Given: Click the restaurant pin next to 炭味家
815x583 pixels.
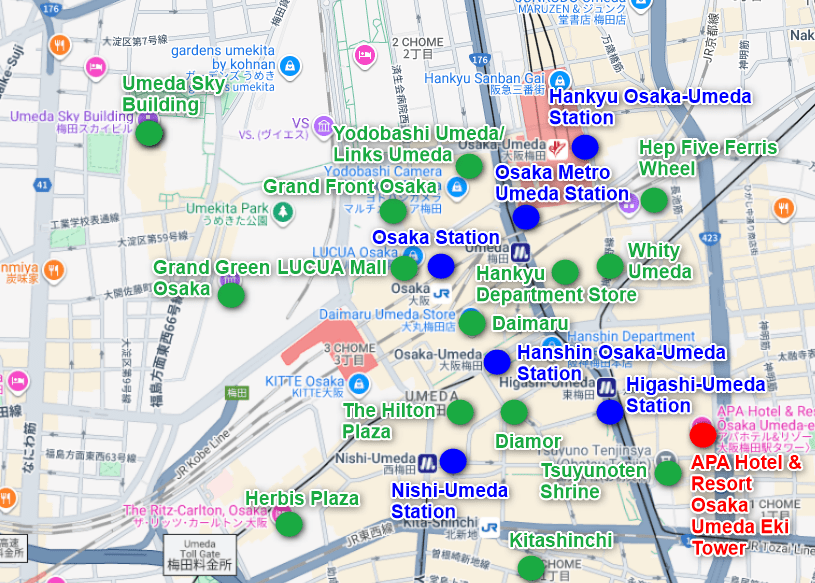Looking at the screenshot, I should click(54, 271).
